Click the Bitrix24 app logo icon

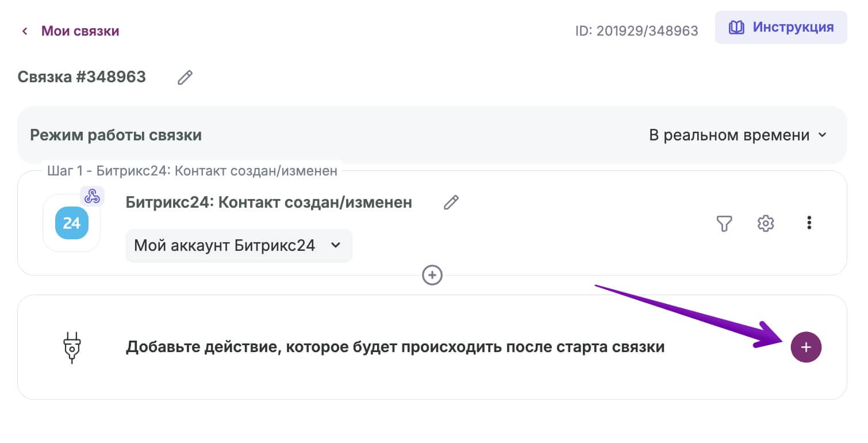(x=72, y=223)
